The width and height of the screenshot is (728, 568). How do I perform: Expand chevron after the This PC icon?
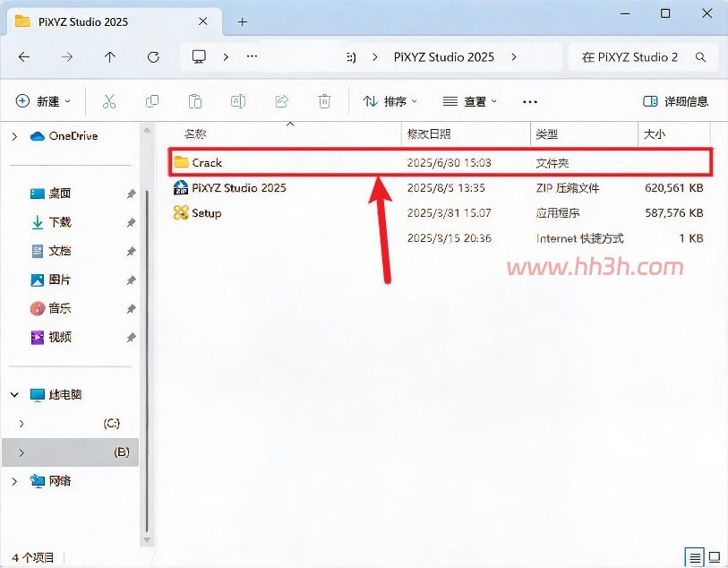[226, 57]
